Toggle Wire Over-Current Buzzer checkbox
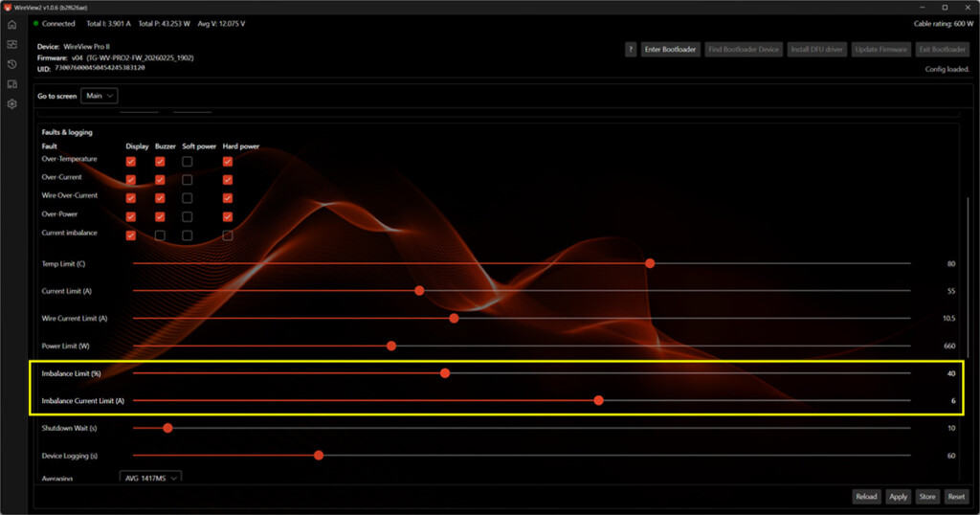980x515 pixels. [x=160, y=198]
